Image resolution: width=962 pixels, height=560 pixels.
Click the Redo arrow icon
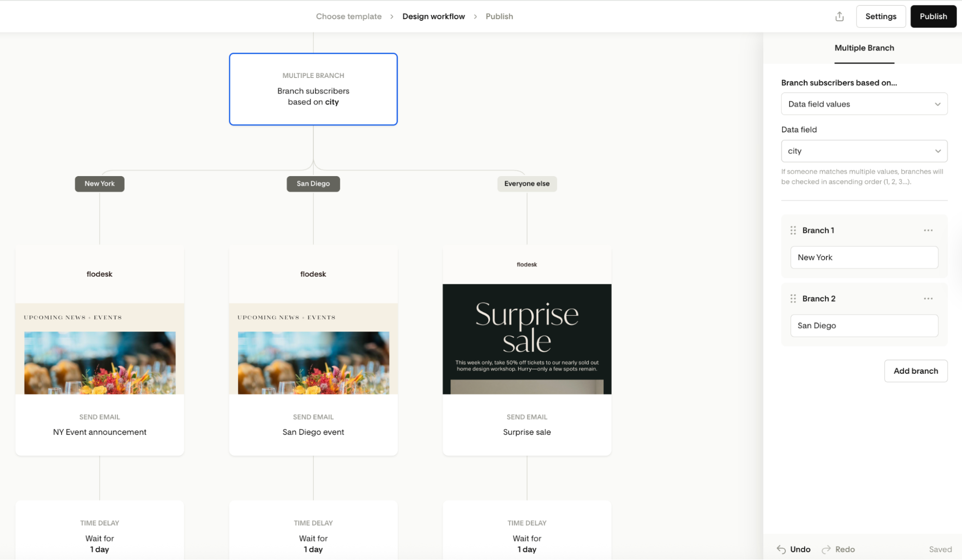click(826, 549)
